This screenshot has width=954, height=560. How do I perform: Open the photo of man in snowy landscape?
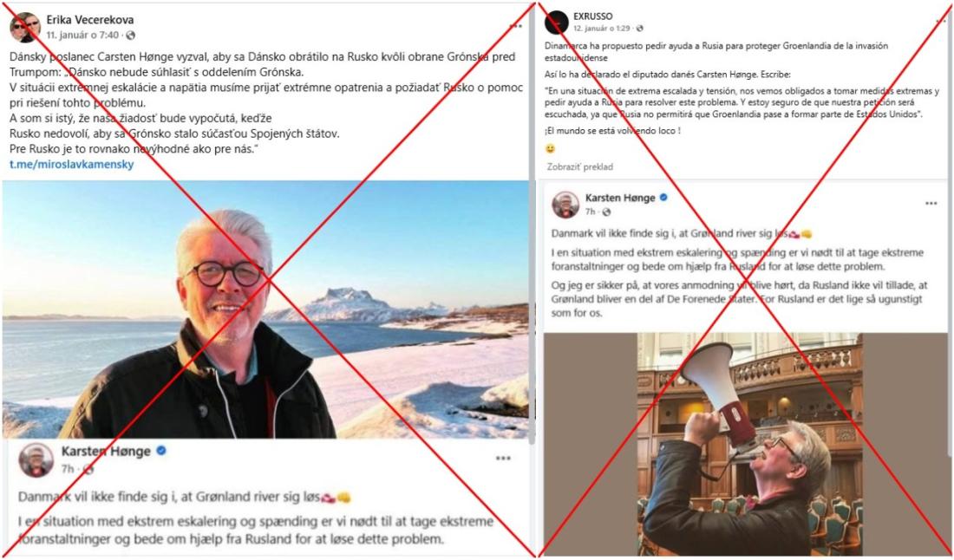click(265, 309)
